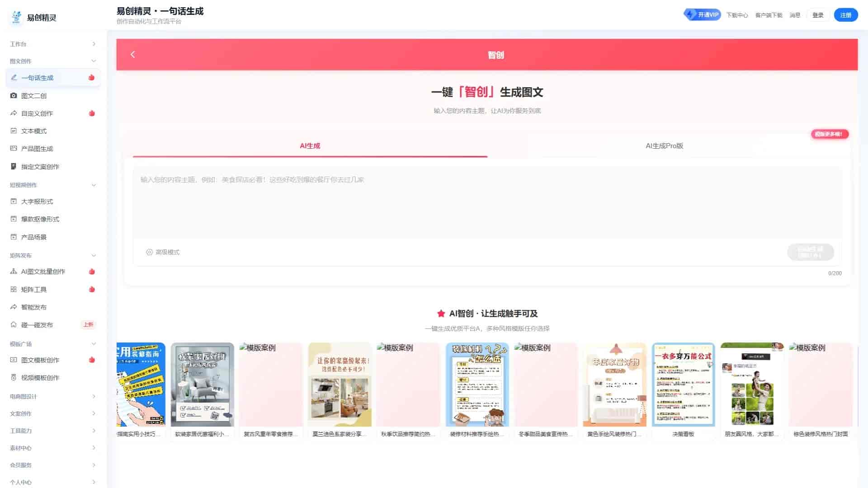This screenshot has height=488, width=868.
Task: Open 客户端下载 in top bar
Action: click(x=769, y=15)
